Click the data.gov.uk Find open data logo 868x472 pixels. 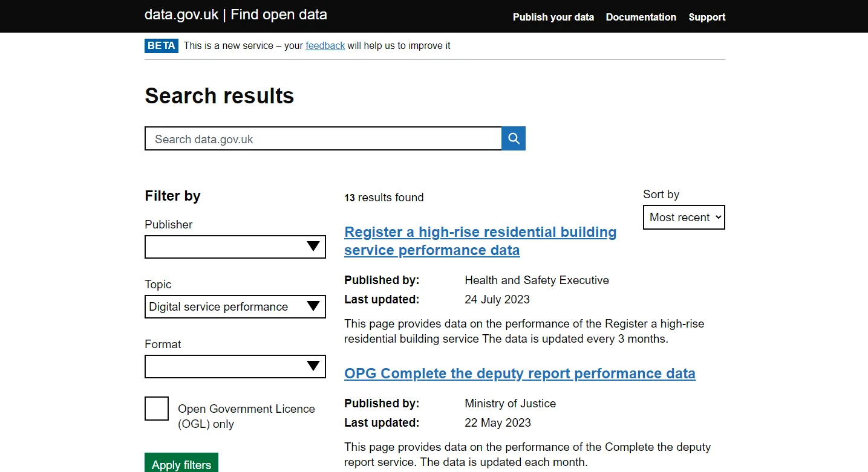coord(236,15)
